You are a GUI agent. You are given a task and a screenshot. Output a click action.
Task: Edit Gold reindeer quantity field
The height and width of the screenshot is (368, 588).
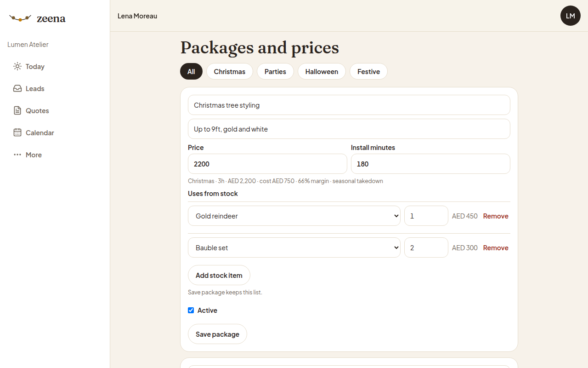tap(426, 216)
